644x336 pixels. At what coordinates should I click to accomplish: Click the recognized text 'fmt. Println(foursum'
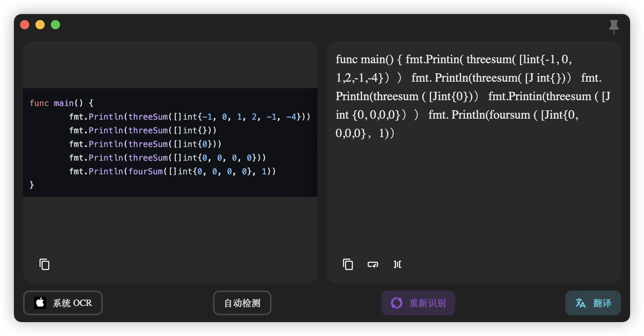pos(479,115)
